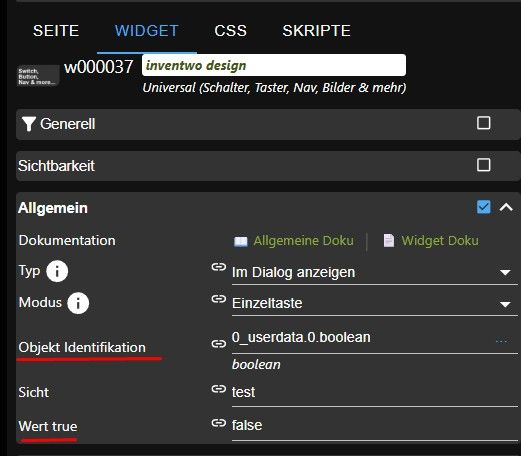Switch to the SEITE tab
This screenshot has width=521, height=456.
pos(56,31)
